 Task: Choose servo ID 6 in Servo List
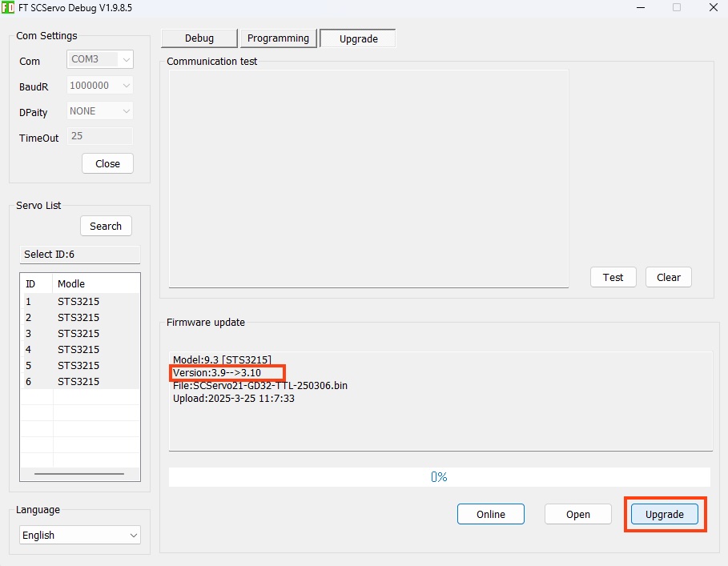[x=78, y=382]
